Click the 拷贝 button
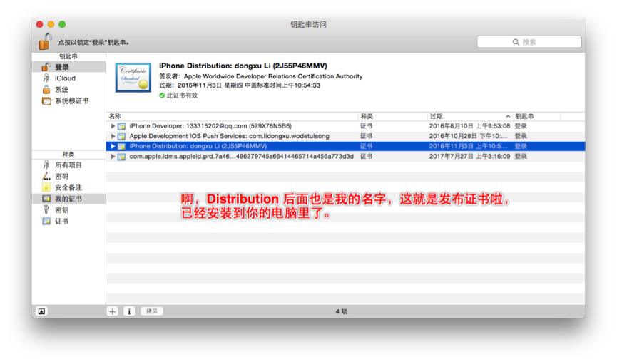617x364 pixels. pyautogui.click(x=152, y=311)
